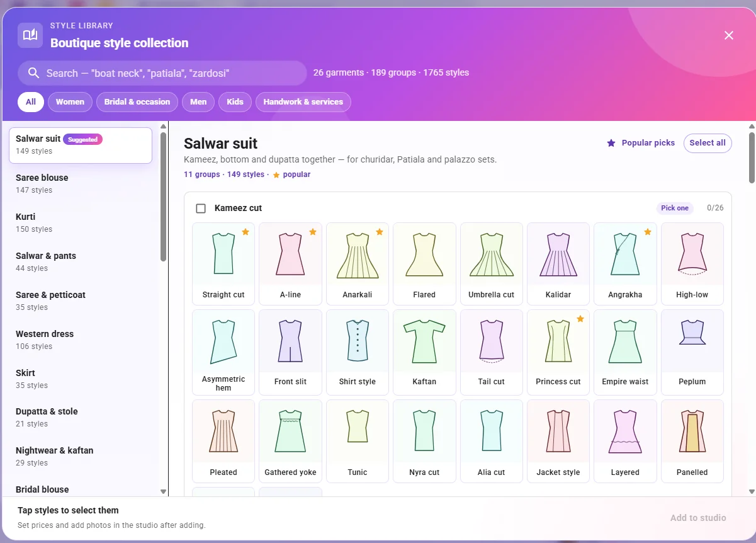Select the A-line kameez style
Viewport: 756px width, 543px height.
(290, 263)
